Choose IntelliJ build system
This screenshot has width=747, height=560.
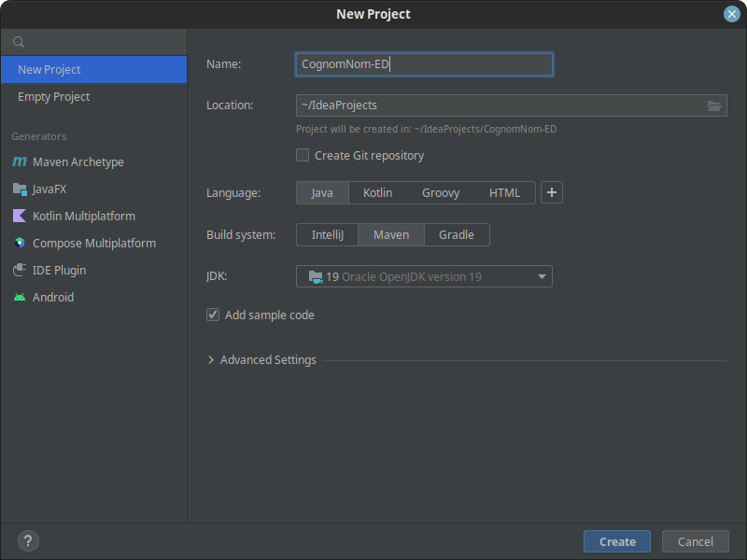(328, 235)
